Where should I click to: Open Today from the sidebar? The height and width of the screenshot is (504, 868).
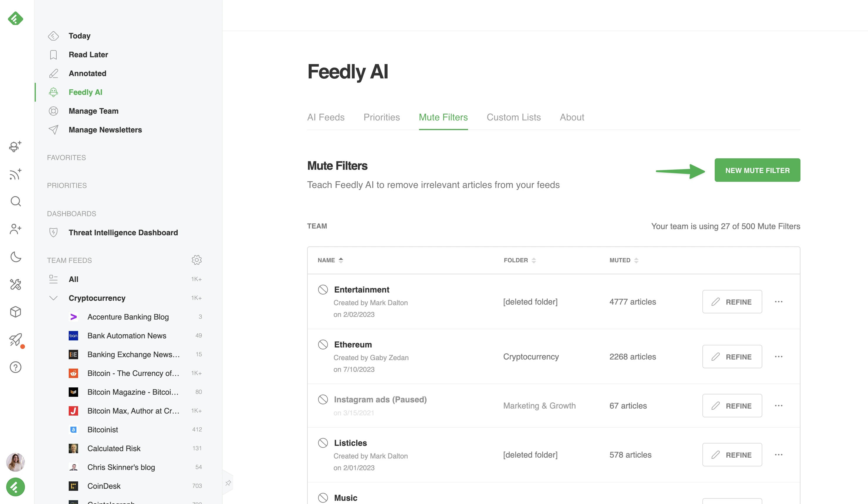point(79,36)
